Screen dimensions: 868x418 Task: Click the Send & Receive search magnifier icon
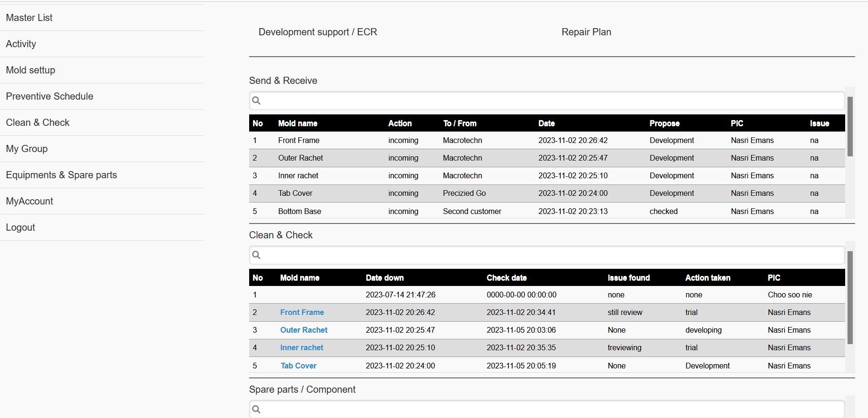256,101
